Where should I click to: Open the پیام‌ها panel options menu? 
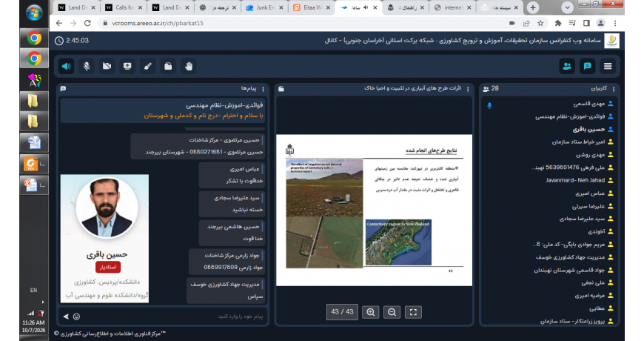[x=264, y=89]
